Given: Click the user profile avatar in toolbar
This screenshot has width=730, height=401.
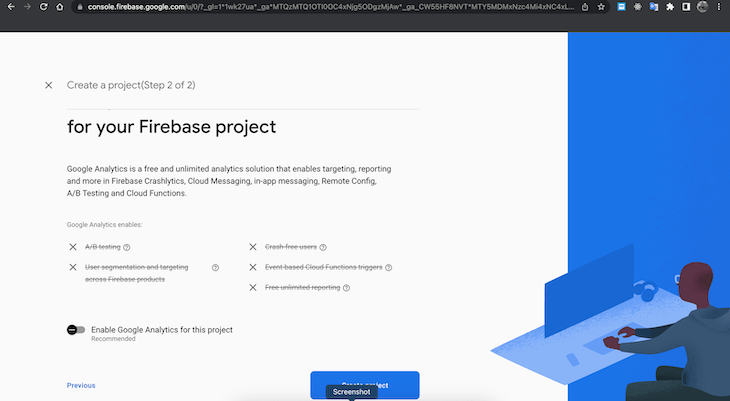Looking at the screenshot, I should click(x=703, y=7).
